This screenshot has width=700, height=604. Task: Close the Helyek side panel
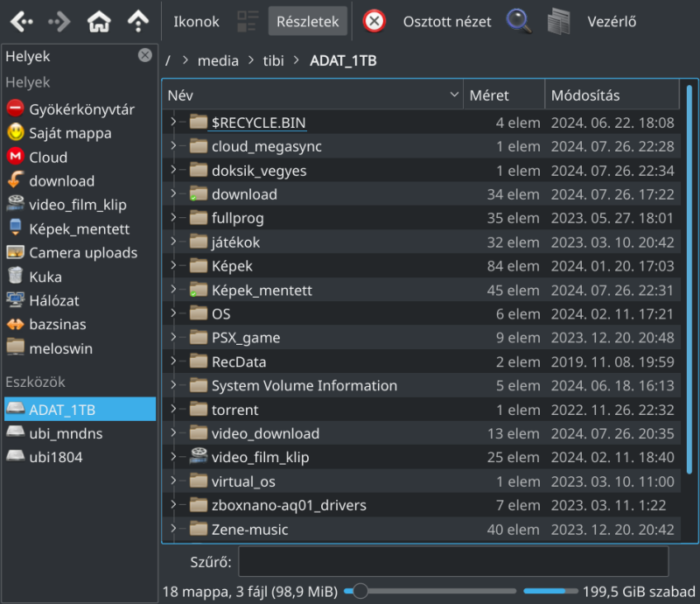[144, 55]
